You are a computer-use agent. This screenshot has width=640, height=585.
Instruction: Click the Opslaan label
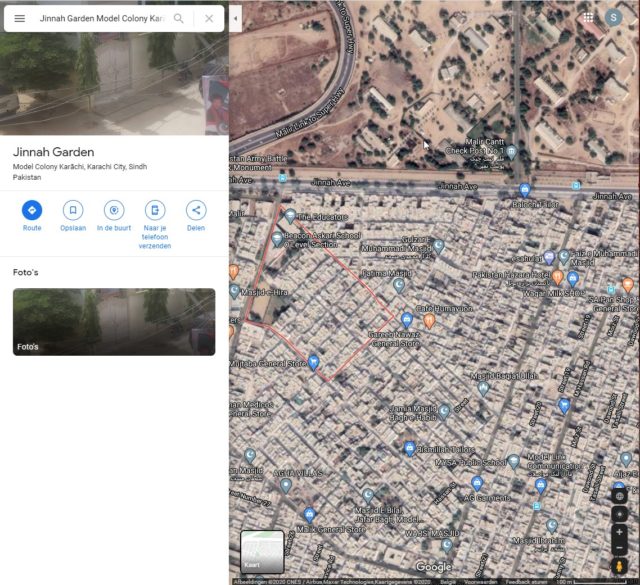(73, 228)
